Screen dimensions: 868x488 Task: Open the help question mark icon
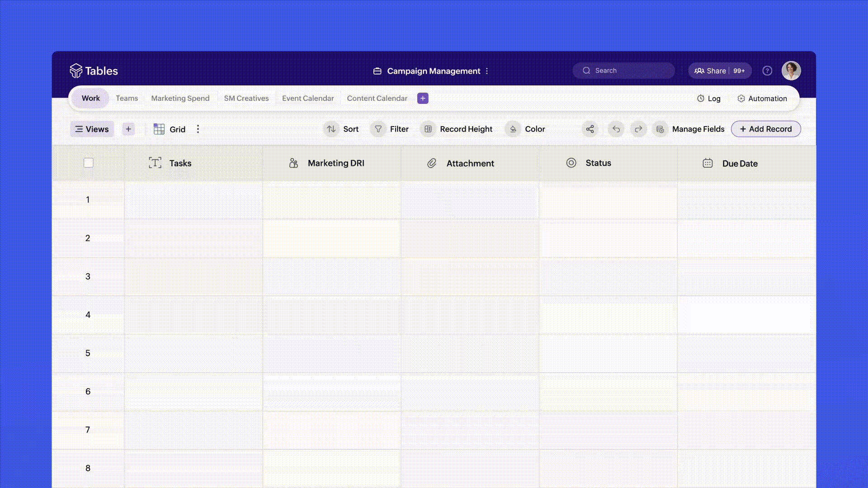[767, 71]
